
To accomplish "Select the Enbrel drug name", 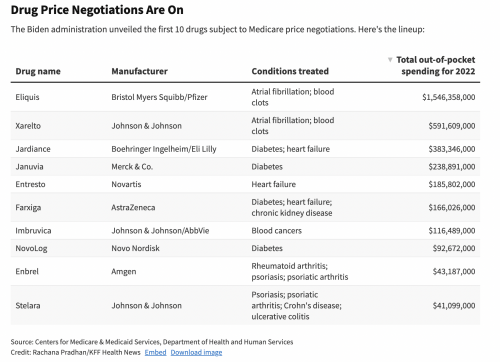I will (27, 271).
